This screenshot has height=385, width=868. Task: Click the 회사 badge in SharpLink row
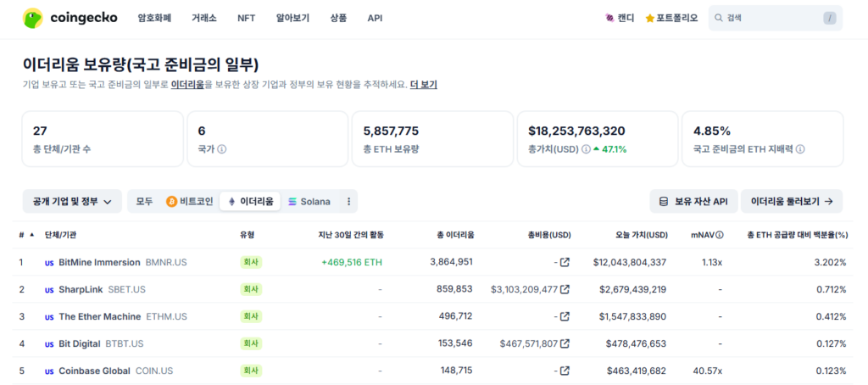click(251, 289)
